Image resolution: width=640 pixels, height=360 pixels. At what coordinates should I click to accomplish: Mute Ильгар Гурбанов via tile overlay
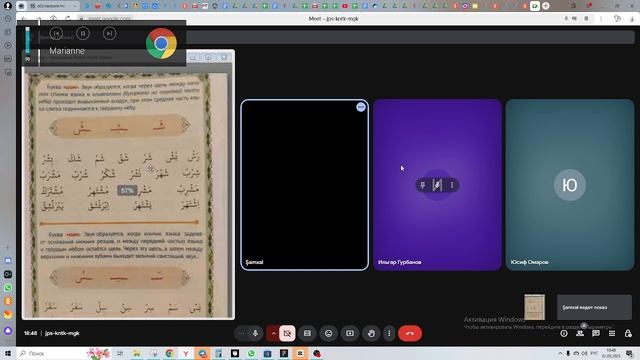(x=437, y=185)
